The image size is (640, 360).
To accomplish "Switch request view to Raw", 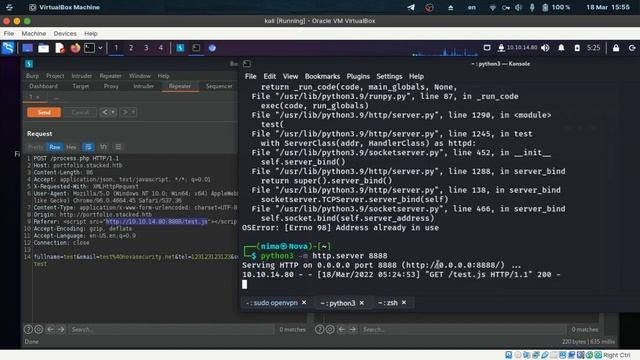I will 55,147.
